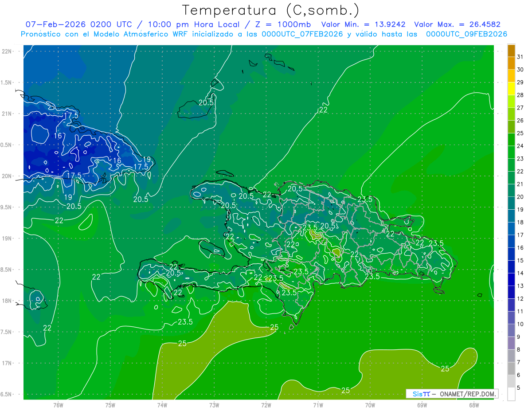532x411 pixels.
Task: Select the "Valor Min. = 13.9242" reading
Action: click(364, 24)
